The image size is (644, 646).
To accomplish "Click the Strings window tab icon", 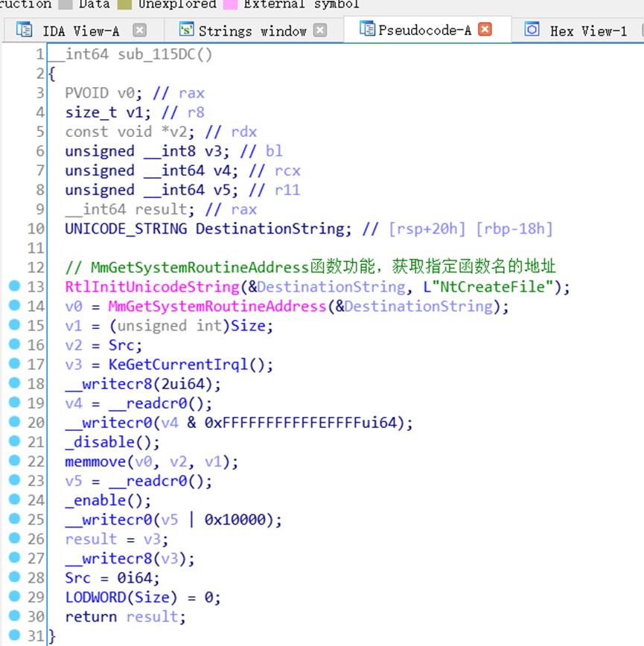I will point(187,30).
